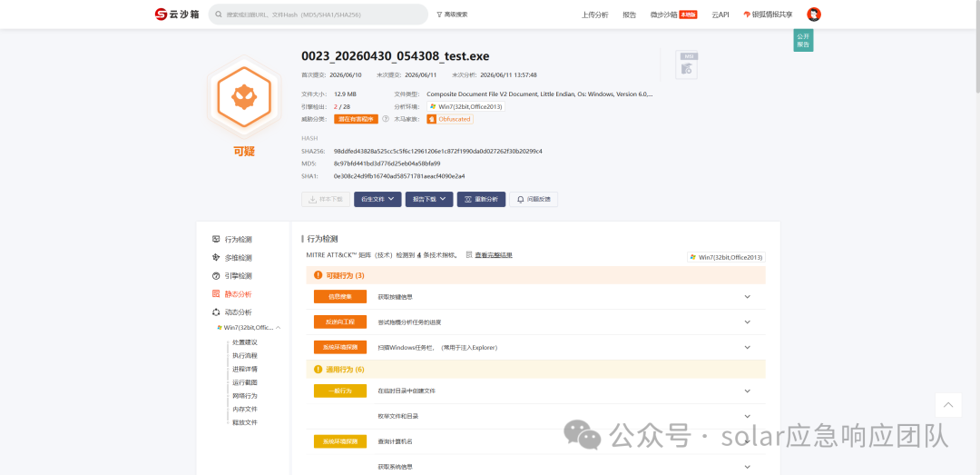This screenshot has width=980, height=475.
Task: Expand the 查询计算机名 row
Action: [748, 441]
